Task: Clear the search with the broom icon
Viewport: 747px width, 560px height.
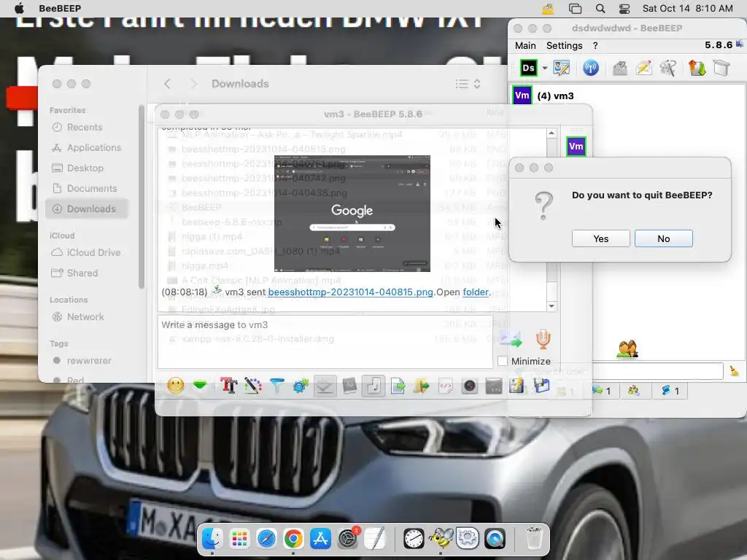Action: point(734,371)
